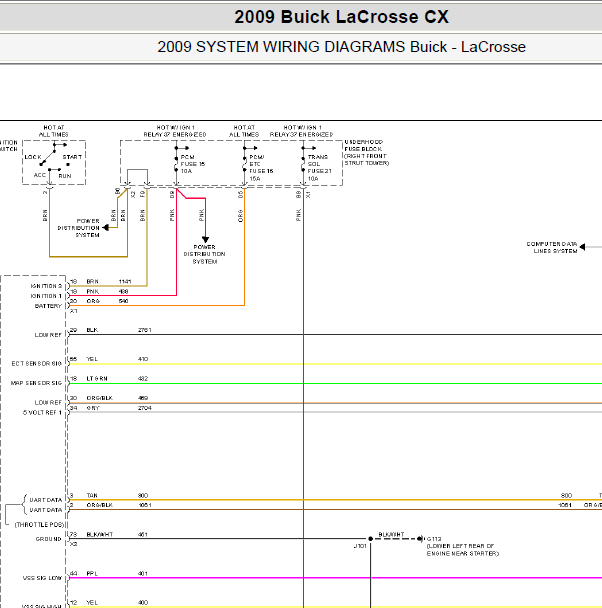Click the G113 ground label
The height and width of the screenshot is (608, 602).
[x=434, y=539]
